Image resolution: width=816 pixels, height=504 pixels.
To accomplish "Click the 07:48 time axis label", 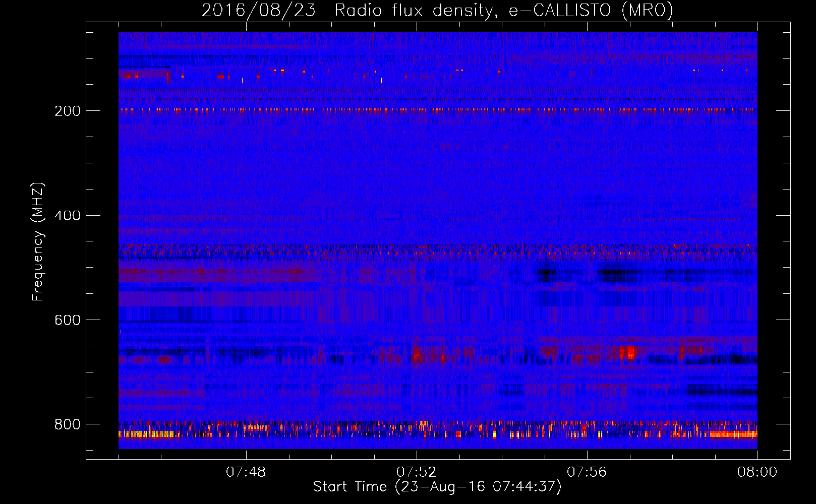I will [x=246, y=472].
